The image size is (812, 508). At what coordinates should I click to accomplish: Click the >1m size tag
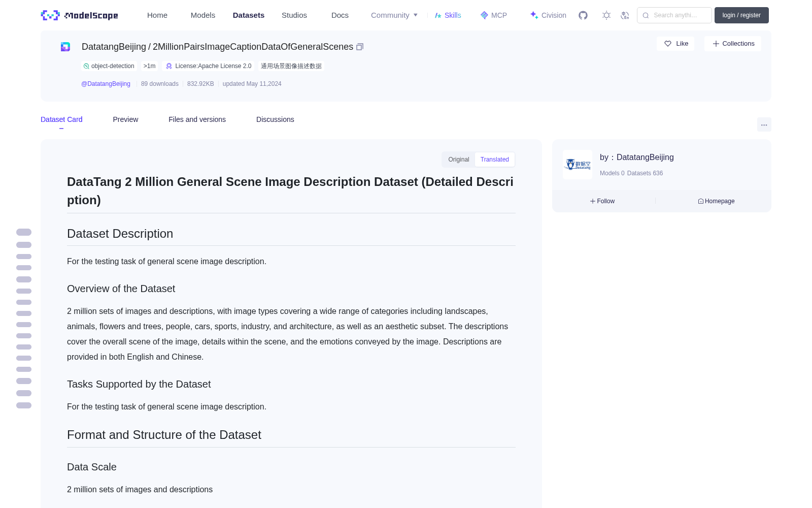tap(149, 66)
